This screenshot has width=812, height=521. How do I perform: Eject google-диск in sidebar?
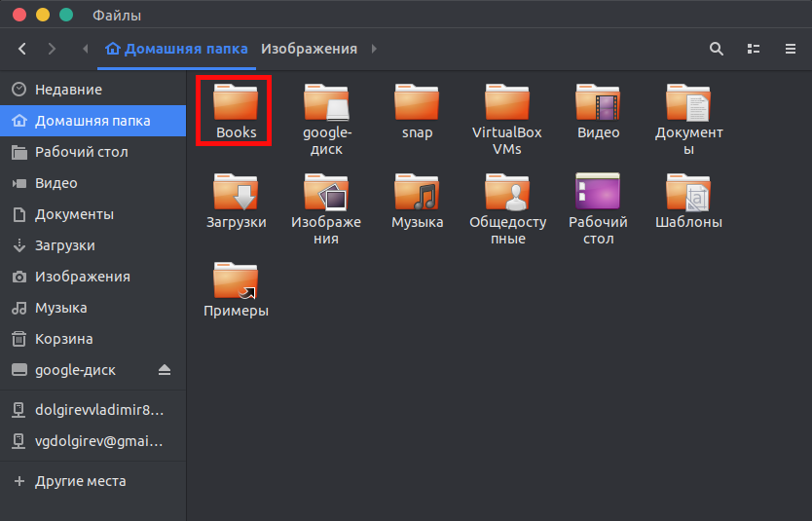click(165, 370)
